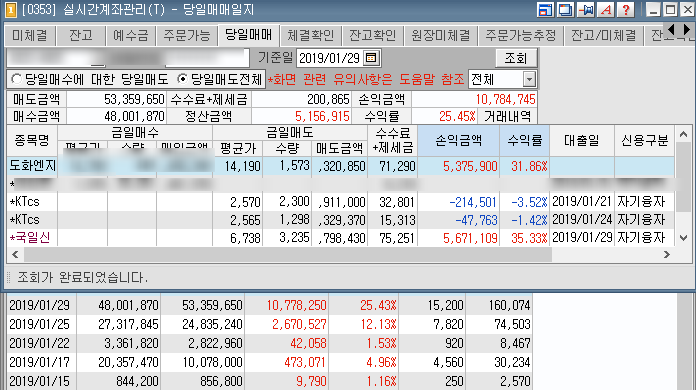Select the 도화엔지 row name

coord(32,166)
